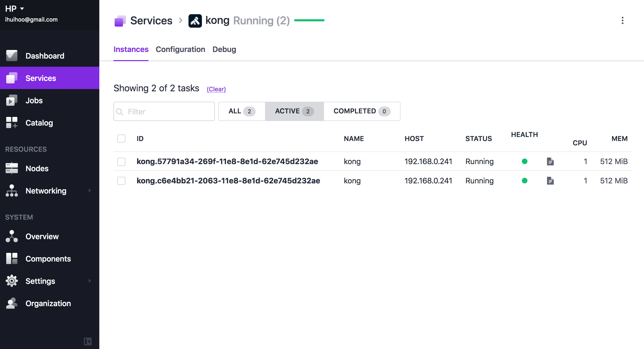Switch to the Configuration tab

coord(180,49)
